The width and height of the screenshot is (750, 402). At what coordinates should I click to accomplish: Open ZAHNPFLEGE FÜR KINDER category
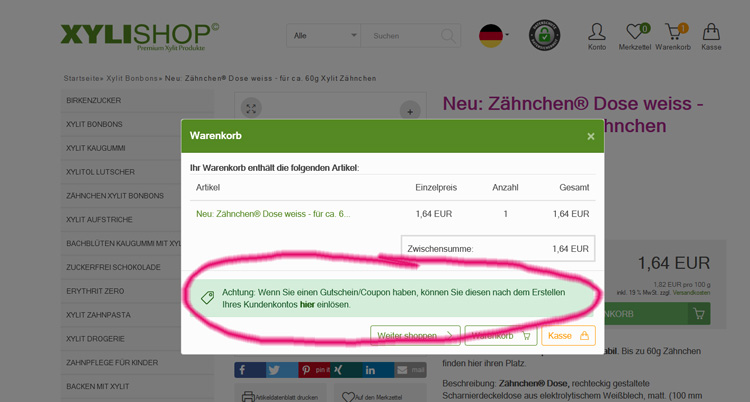(137, 363)
